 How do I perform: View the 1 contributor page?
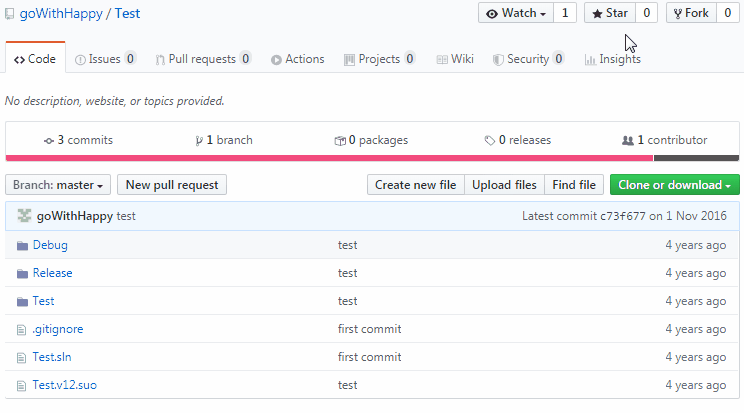[x=664, y=140]
